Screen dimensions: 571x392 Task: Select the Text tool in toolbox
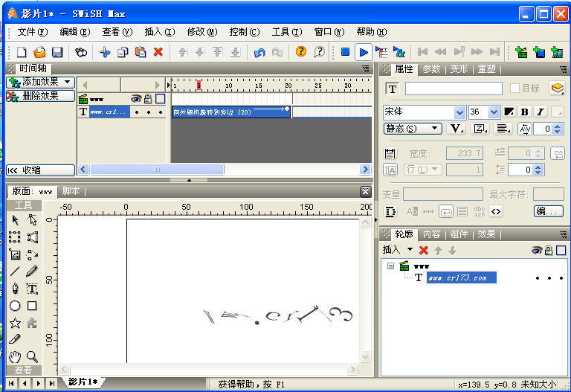tap(32, 289)
